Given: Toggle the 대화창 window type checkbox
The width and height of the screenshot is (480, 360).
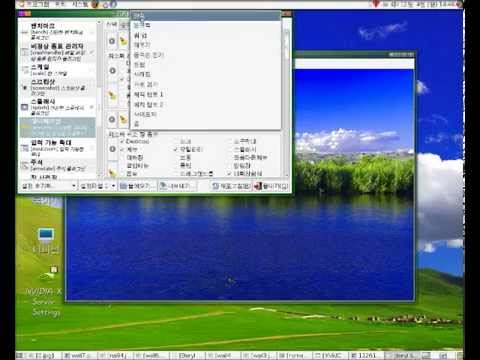Looking at the screenshot, I should click(122, 157).
